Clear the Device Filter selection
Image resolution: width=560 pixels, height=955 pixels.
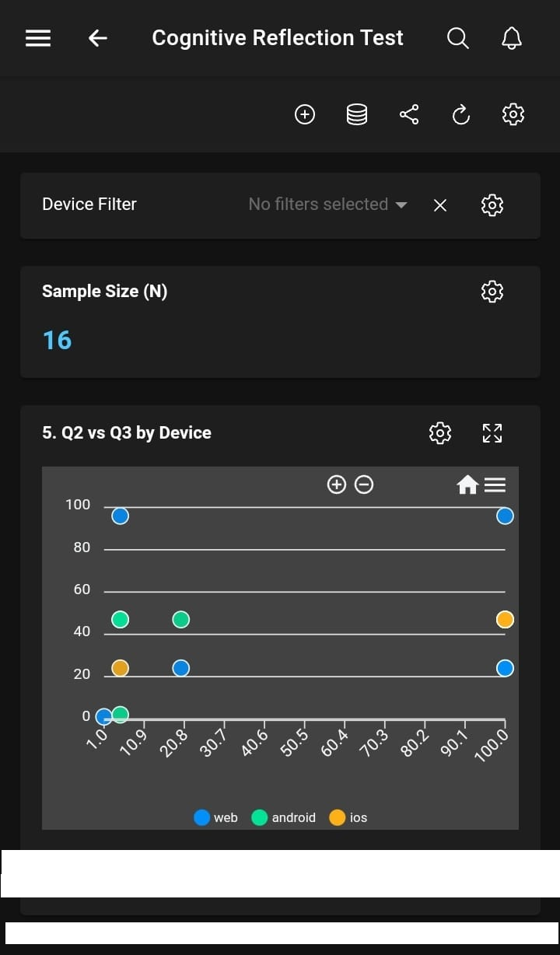click(x=440, y=205)
